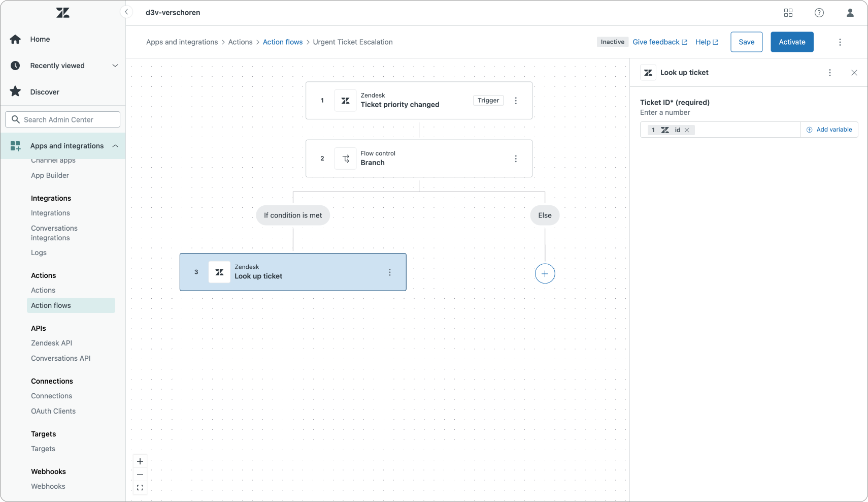The width and height of the screenshot is (868, 502).
Task: Open Conversations API page
Action: 61,358
